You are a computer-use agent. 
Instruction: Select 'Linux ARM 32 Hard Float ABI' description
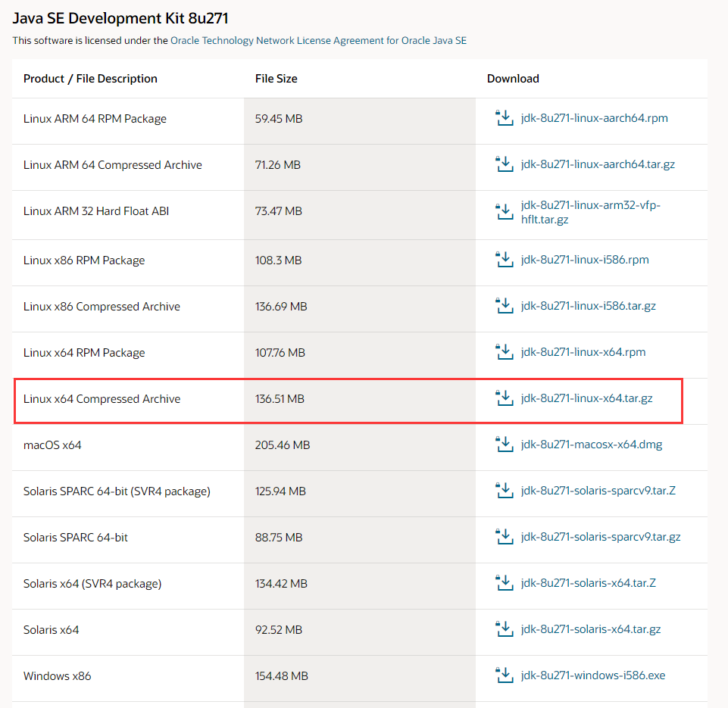[x=96, y=211]
